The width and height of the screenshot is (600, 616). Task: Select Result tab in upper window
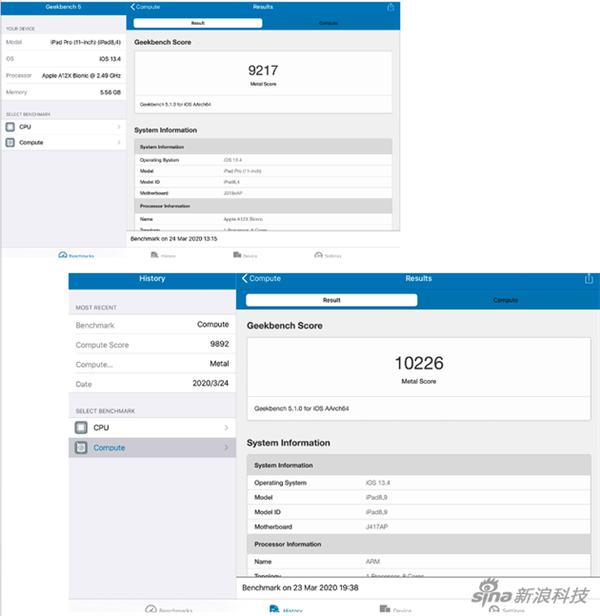pos(198,23)
